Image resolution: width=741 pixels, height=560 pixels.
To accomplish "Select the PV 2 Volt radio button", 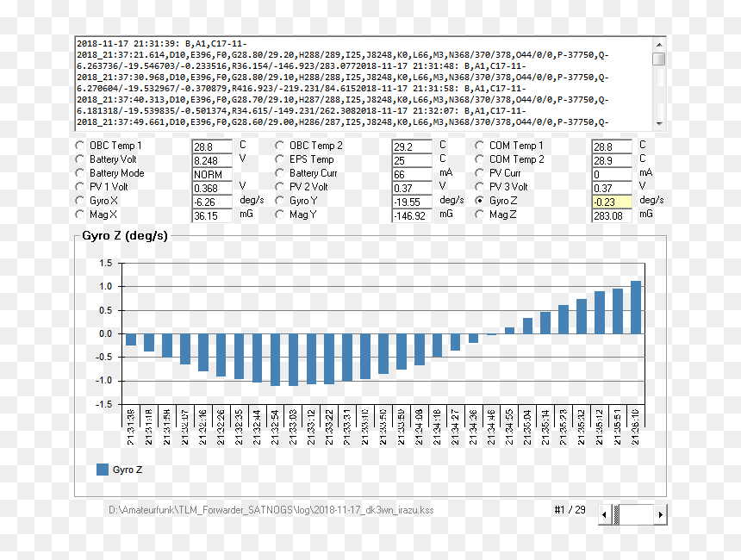I will click(280, 187).
